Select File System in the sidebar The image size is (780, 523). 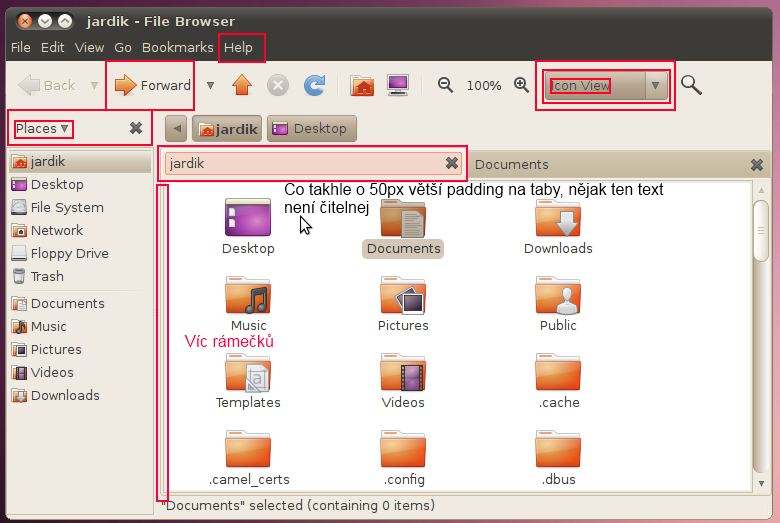click(x=80, y=207)
